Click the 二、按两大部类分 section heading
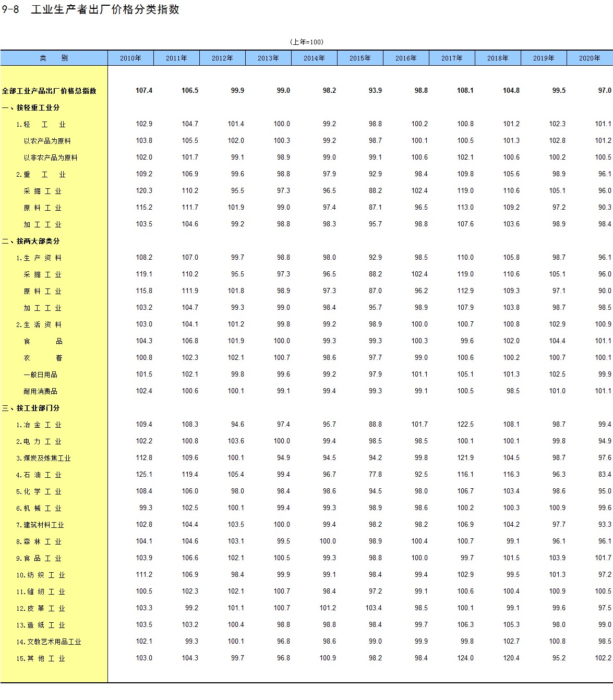Screen dimensions: 613x700 (x=31, y=241)
